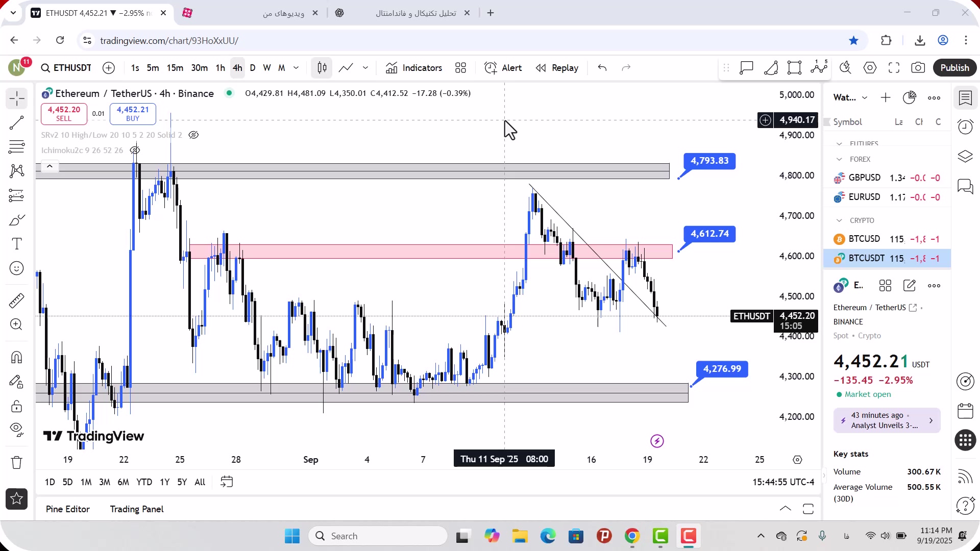Screen dimensions: 980x551
Task: Click the Windows taskbar Search box
Action: click(x=378, y=536)
